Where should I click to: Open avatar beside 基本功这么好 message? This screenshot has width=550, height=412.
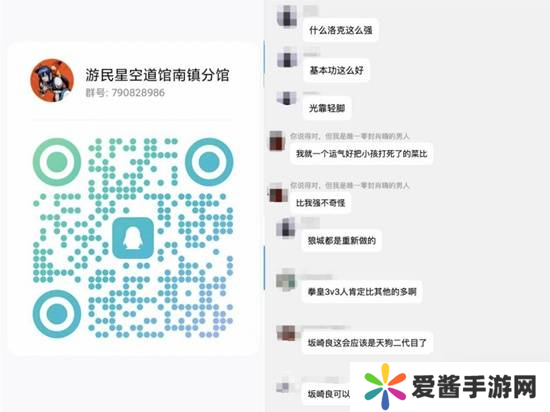click(287, 57)
